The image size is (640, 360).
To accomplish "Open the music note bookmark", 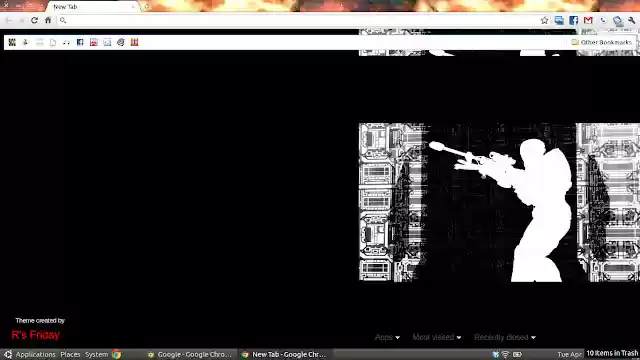I will tap(66, 42).
